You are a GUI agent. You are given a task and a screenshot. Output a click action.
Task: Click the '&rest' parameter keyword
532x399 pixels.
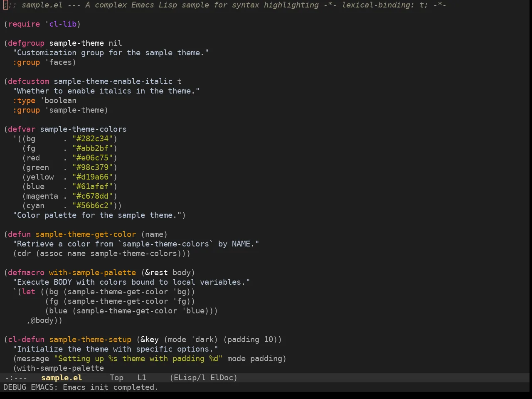157,272
